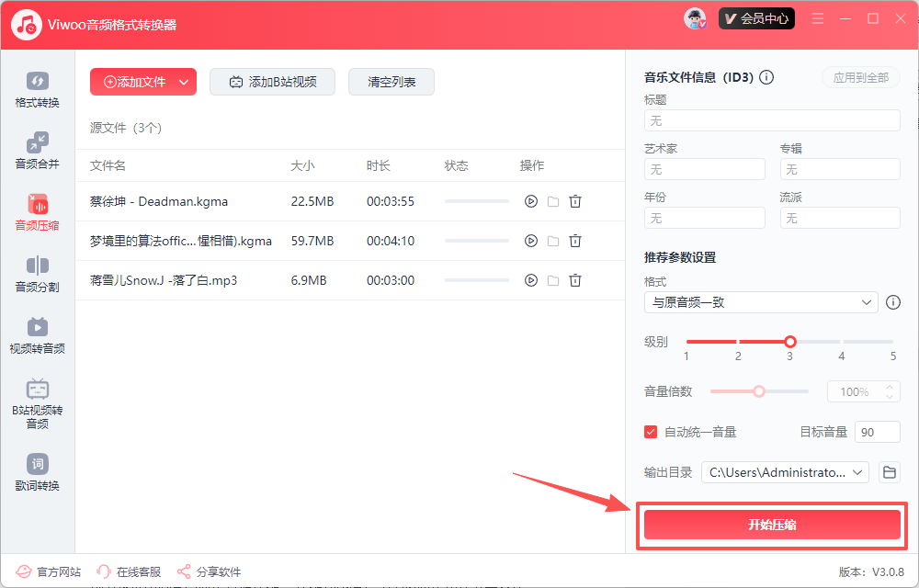
Task: Switch to 格式转换 in sidebar
Action: pyautogui.click(x=37, y=89)
